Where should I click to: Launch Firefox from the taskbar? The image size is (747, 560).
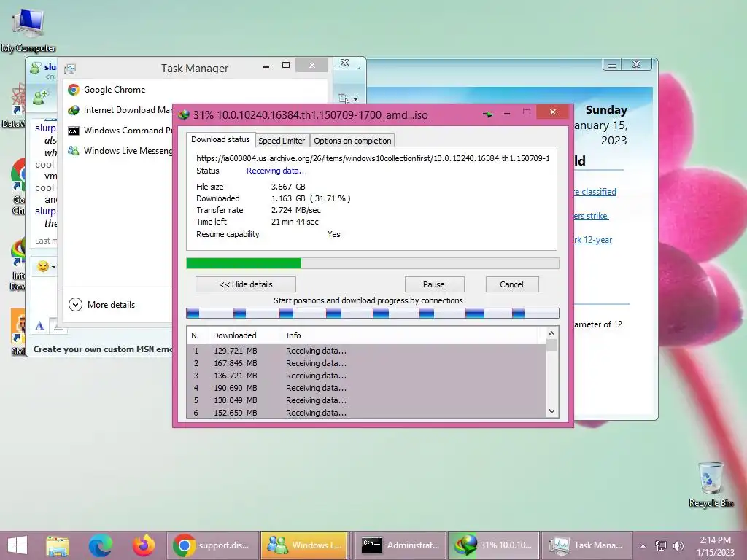(144, 545)
